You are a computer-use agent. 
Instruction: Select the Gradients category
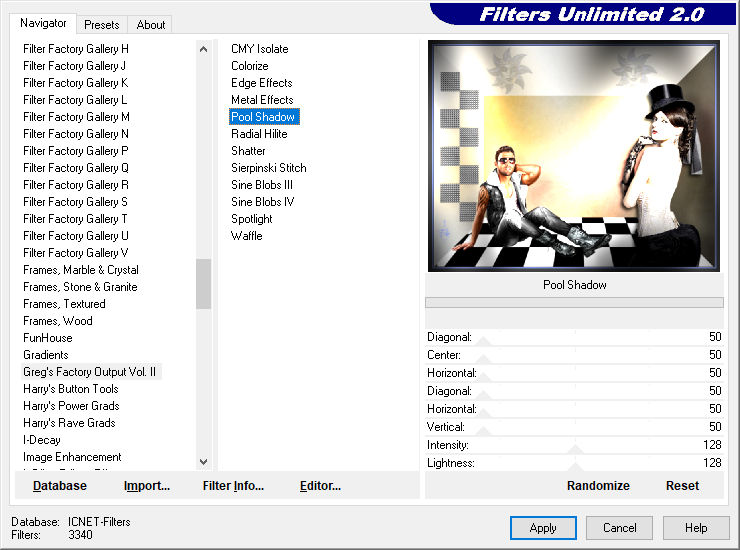pos(46,355)
